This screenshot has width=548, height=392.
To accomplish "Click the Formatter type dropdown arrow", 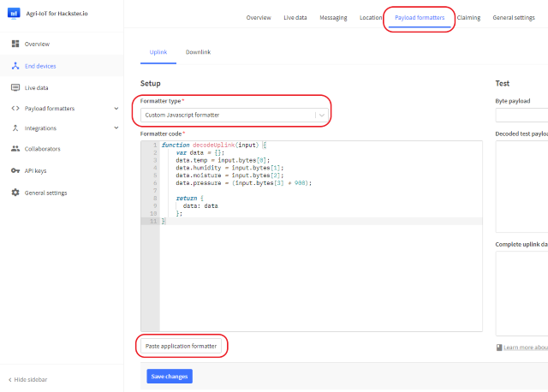I will [x=322, y=115].
